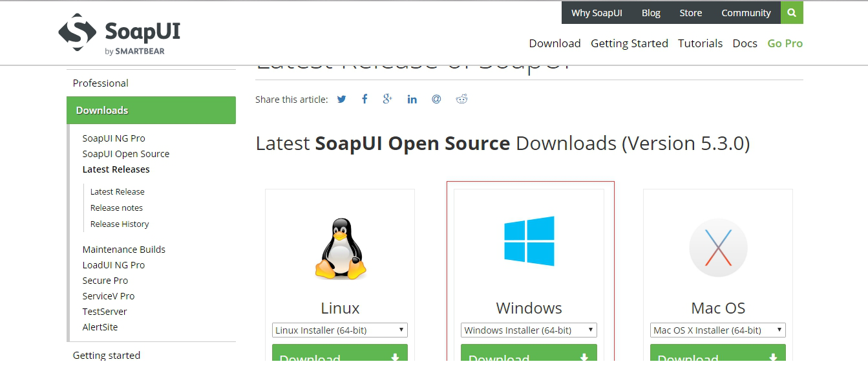The image size is (868, 375).
Task: Click the Windows logo icon
Action: (529, 241)
